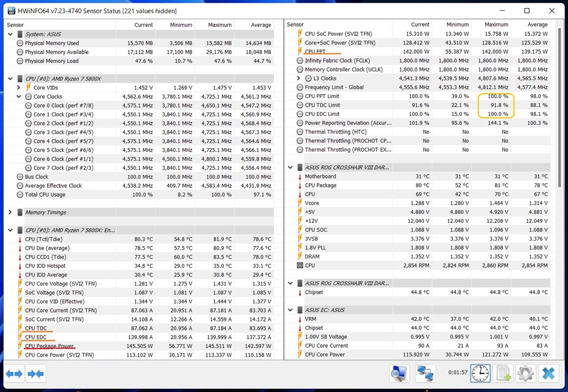Click the DRAM voltage lightning icon
Screen dimensions: 568x392
300,257
